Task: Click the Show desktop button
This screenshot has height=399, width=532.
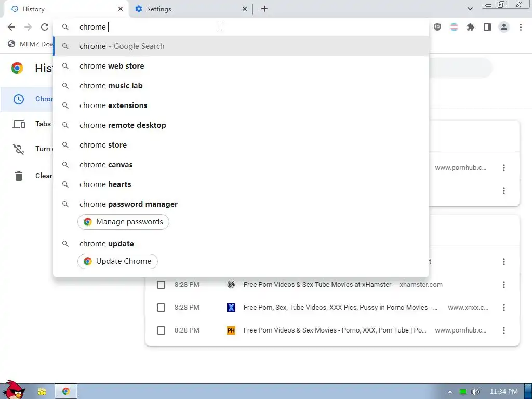Action: tap(528, 392)
